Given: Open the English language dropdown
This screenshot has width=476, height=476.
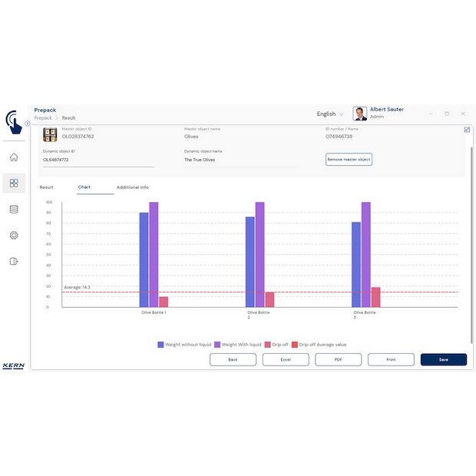Looking at the screenshot, I should coord(330,114).
